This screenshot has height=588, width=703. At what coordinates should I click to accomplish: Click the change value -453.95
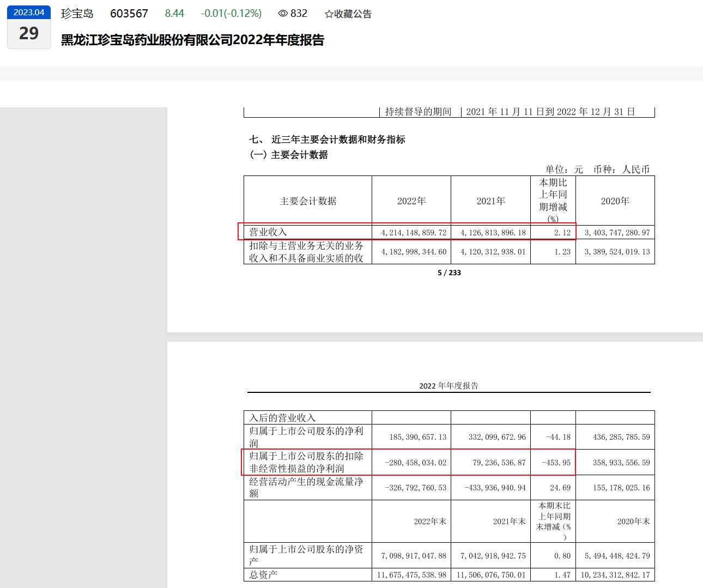point(556,463)
